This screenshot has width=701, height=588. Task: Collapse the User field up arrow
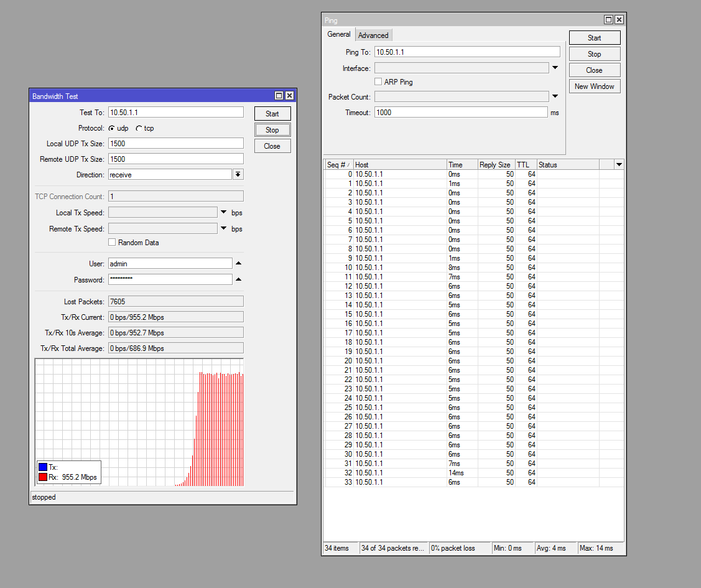[x=238, y=263]
